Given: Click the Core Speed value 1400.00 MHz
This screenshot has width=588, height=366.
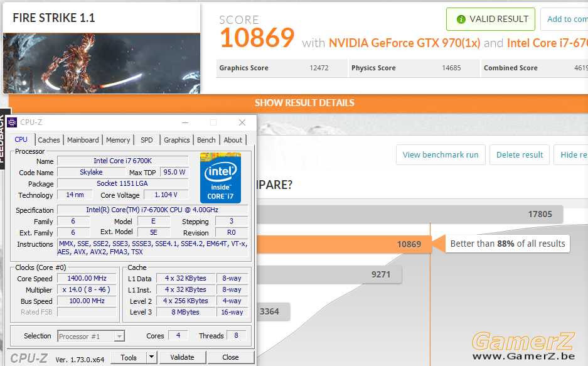Looking at the screenshot, I should 87,278.
